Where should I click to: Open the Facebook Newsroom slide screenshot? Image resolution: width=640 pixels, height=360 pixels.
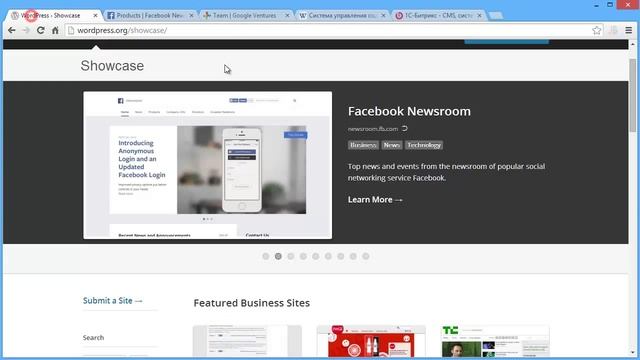click(207, 165)
